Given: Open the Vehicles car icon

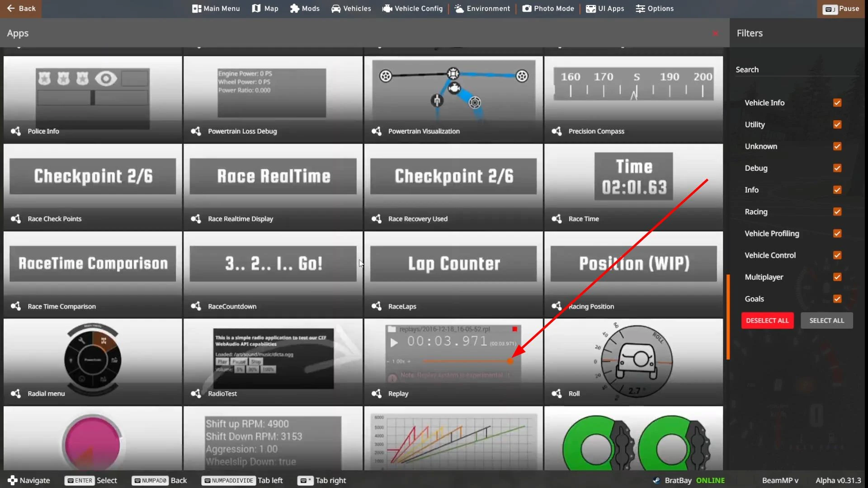Looking at the screenshot, I should click(336, 9).
